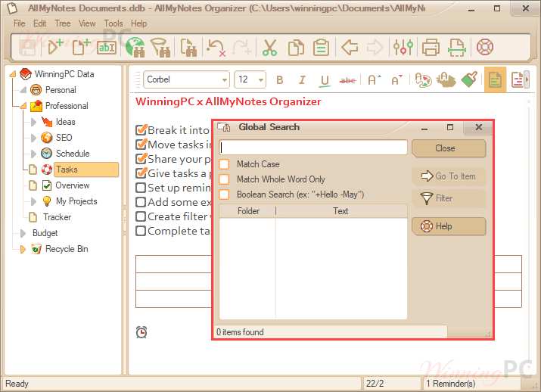Image resolution: width=541 pixels, height=392 pixels.
Task: Click the Go To Item button
Action: pyautogui.click(x=449, y=176)
